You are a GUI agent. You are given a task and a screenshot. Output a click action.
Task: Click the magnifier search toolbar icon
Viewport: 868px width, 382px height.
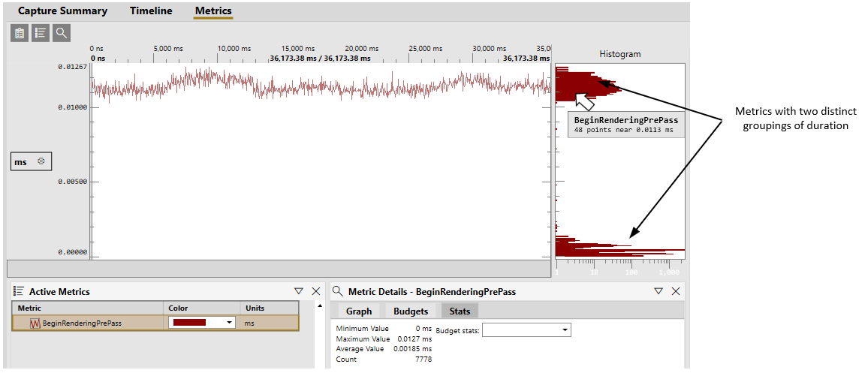(x=62, y=33)
